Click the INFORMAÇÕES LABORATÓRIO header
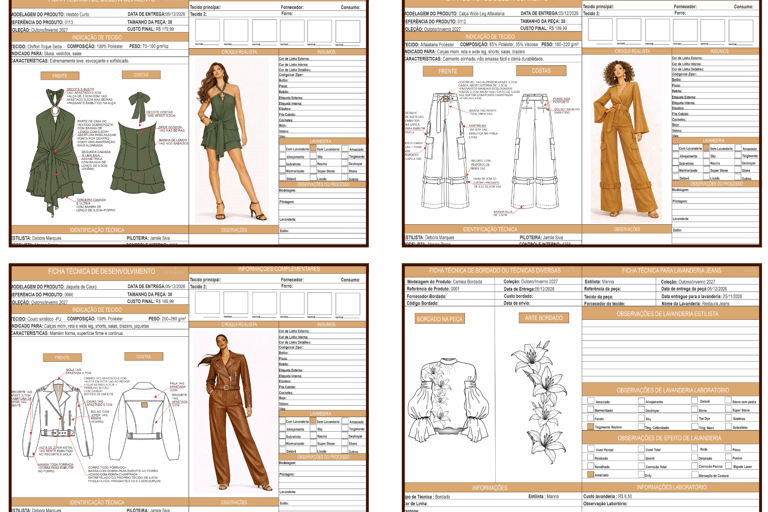The width and height of the screenshot is (768, 512). [x=672, y=487]
